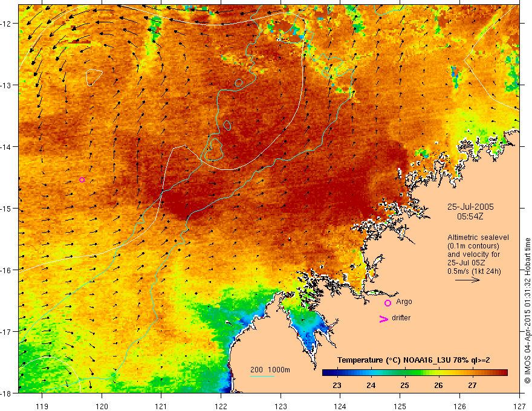532x411 pixels.
Task: Click the magenta circle icon beside the Argo legend label
Action: 388,303
